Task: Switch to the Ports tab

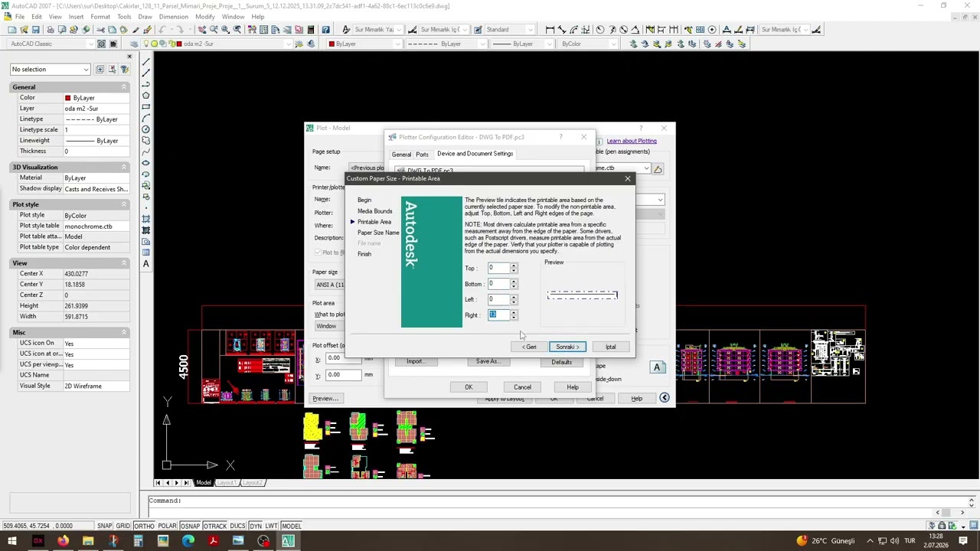Action: tap(422, 155)
